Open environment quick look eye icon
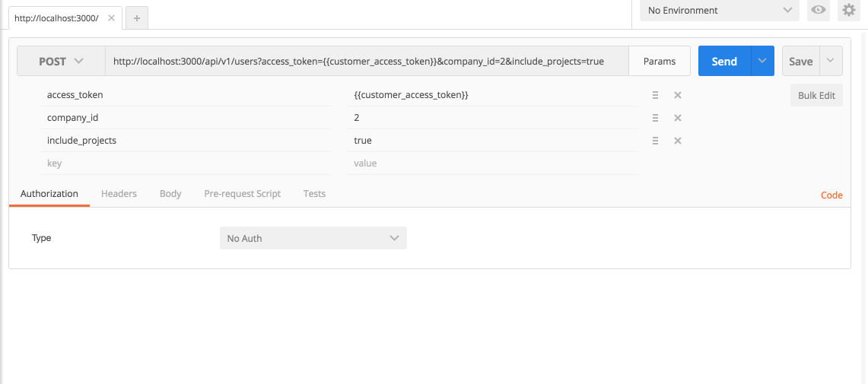 pyautogui.click(x=819, y=10)
